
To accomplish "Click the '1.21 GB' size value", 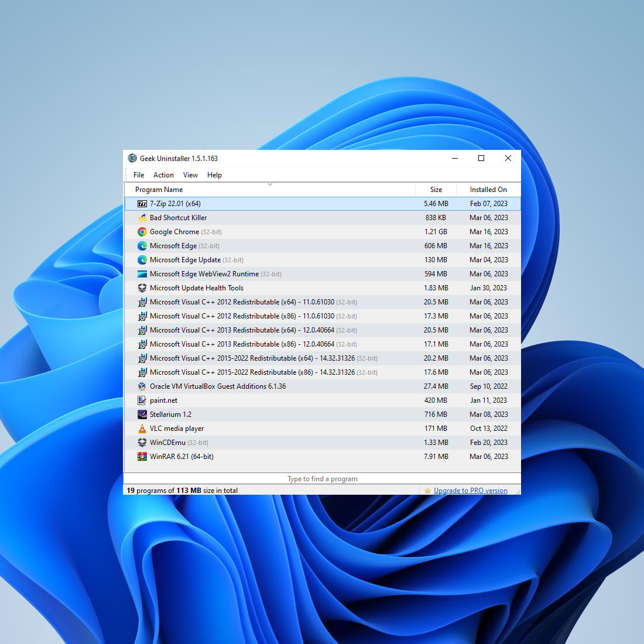I will (x=436, y=232).
